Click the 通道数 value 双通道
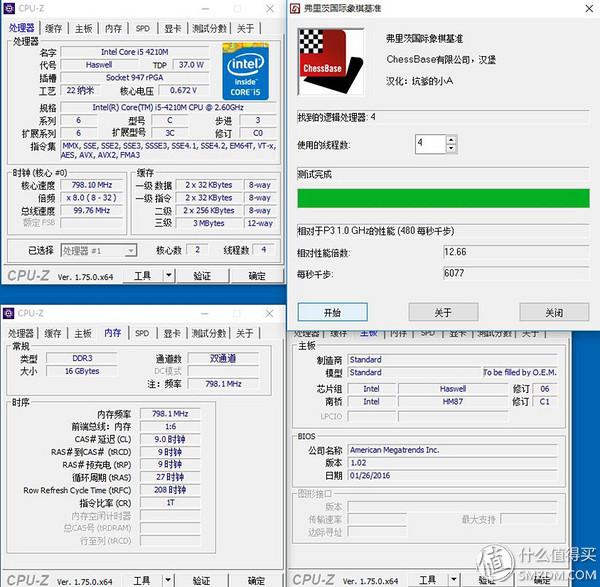 tap(223, 358)
